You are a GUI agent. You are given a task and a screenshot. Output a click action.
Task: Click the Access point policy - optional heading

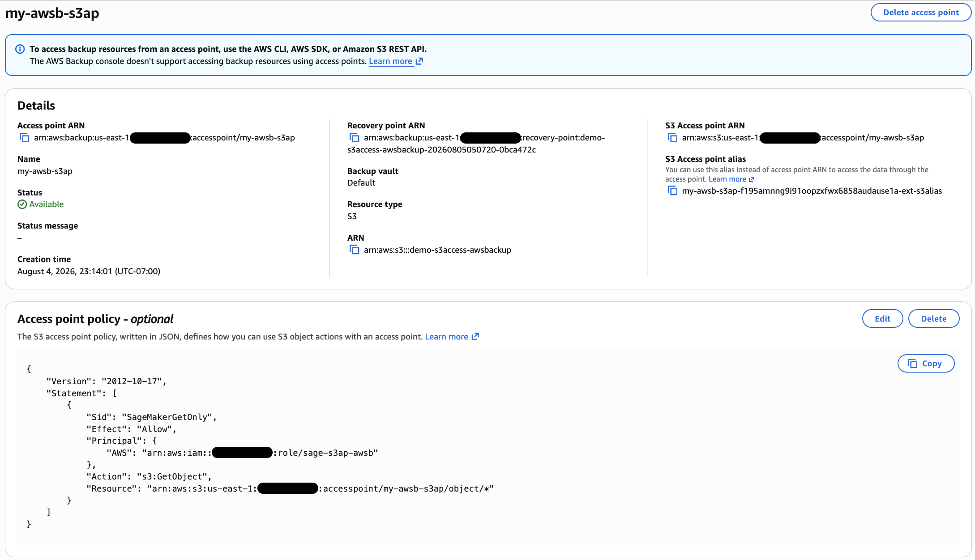click(x=95, y=319)
